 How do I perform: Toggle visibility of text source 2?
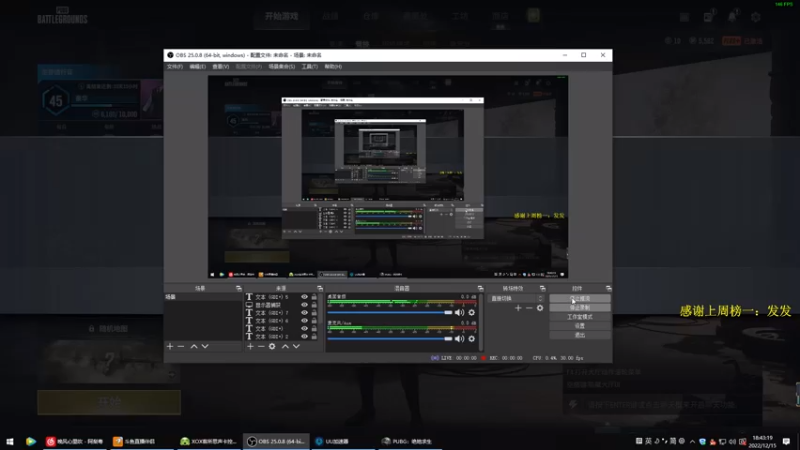pos(304,337)
